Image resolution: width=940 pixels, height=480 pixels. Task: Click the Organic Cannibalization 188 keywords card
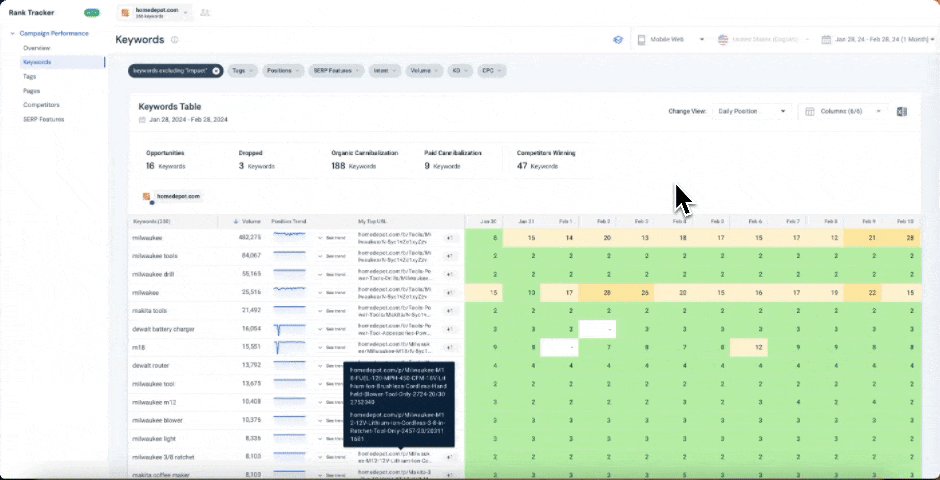tap(367, 160)
